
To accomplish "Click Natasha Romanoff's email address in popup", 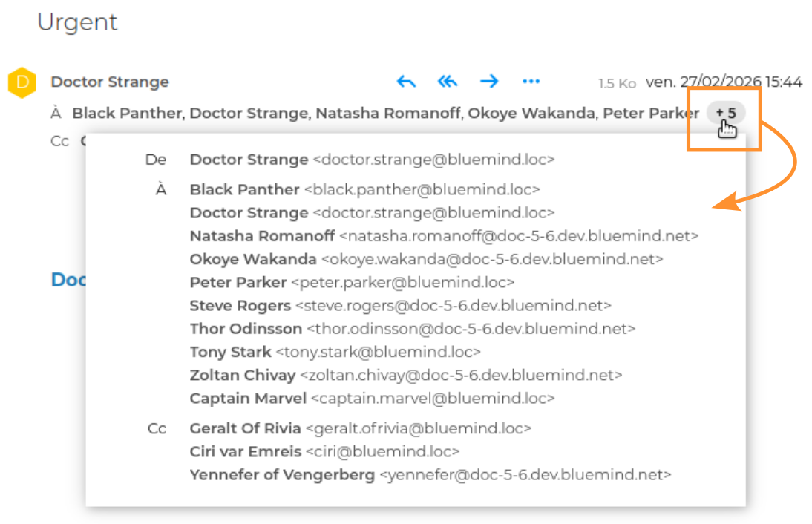I will [519, 236].
